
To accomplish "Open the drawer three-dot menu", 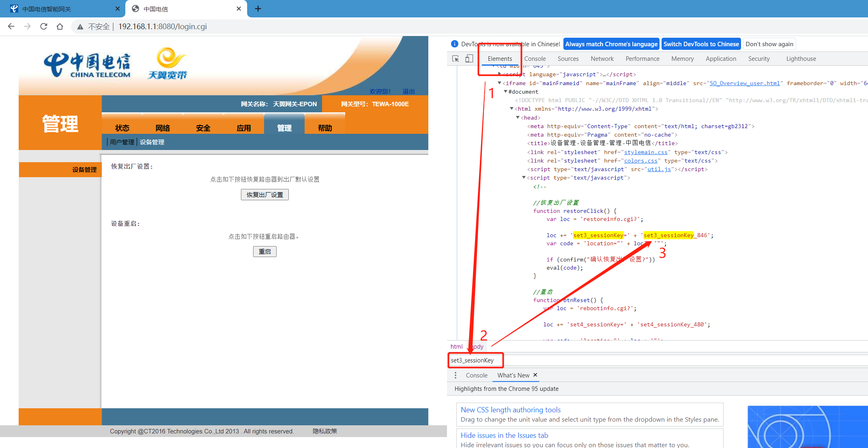I will [455, 375].
